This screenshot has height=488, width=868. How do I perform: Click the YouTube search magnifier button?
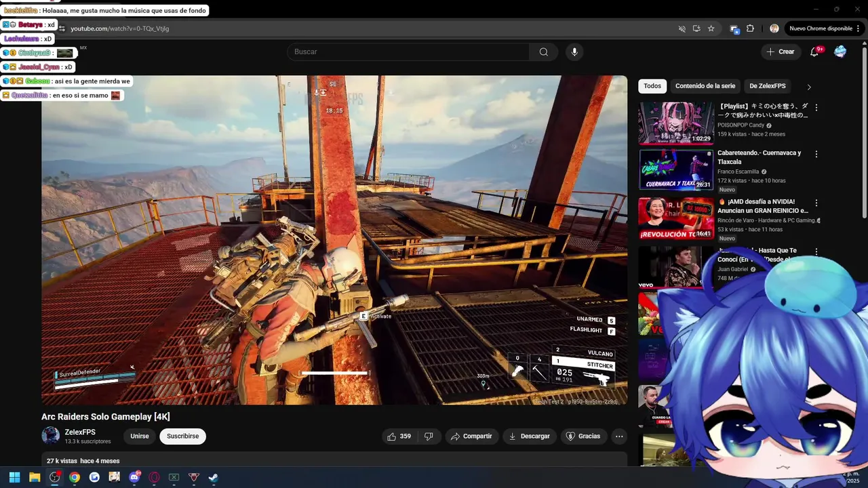coord(544,52)
